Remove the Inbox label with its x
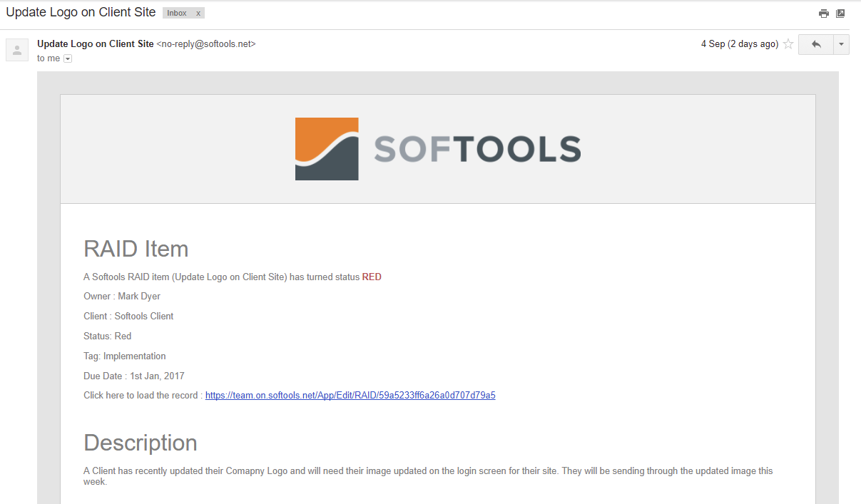Screen dimensions: 861x504 coord(198,14)
